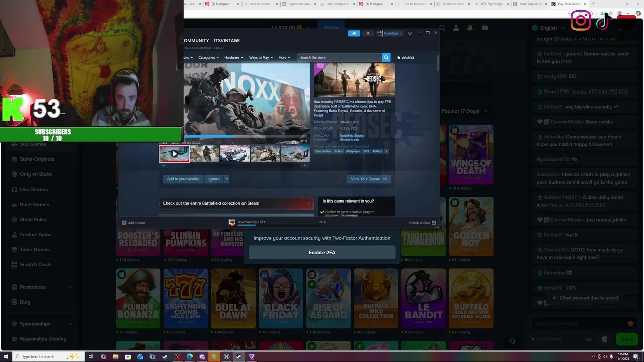Open the Golden Boy game tile
This screenshot has width=644, height=362.
point(471,226)
